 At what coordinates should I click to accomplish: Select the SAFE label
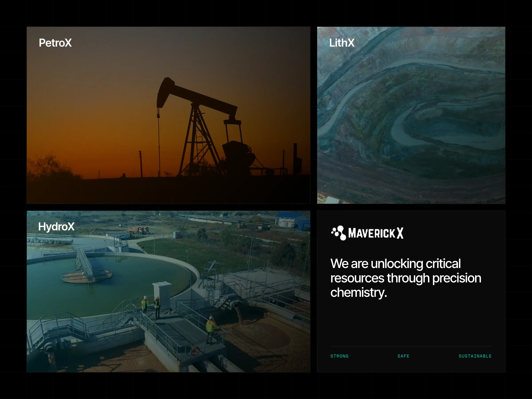[403, 356]
